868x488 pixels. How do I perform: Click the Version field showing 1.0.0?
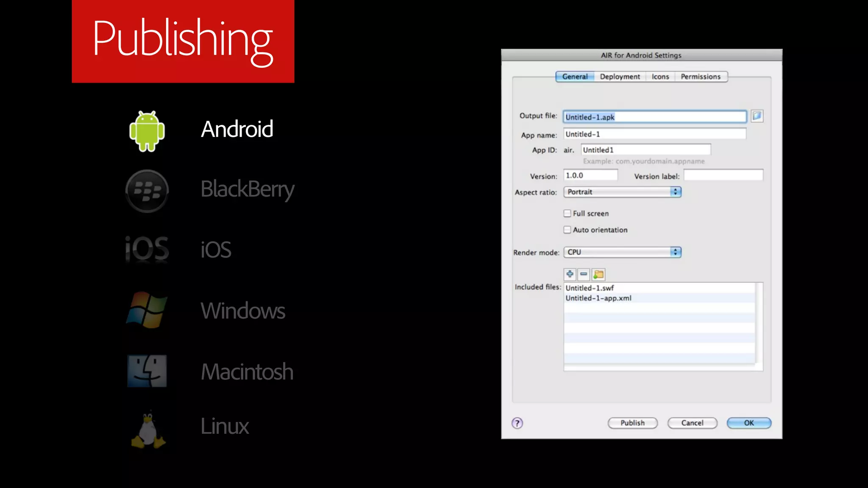[590, 175]
